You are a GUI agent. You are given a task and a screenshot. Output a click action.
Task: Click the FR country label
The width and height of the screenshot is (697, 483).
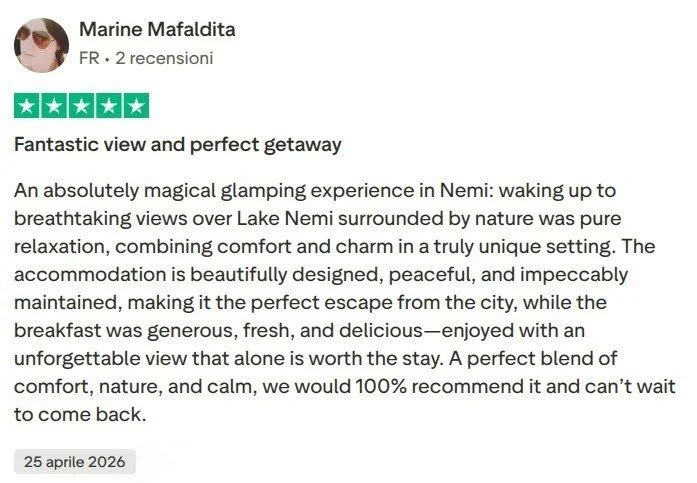click(89, 58)
